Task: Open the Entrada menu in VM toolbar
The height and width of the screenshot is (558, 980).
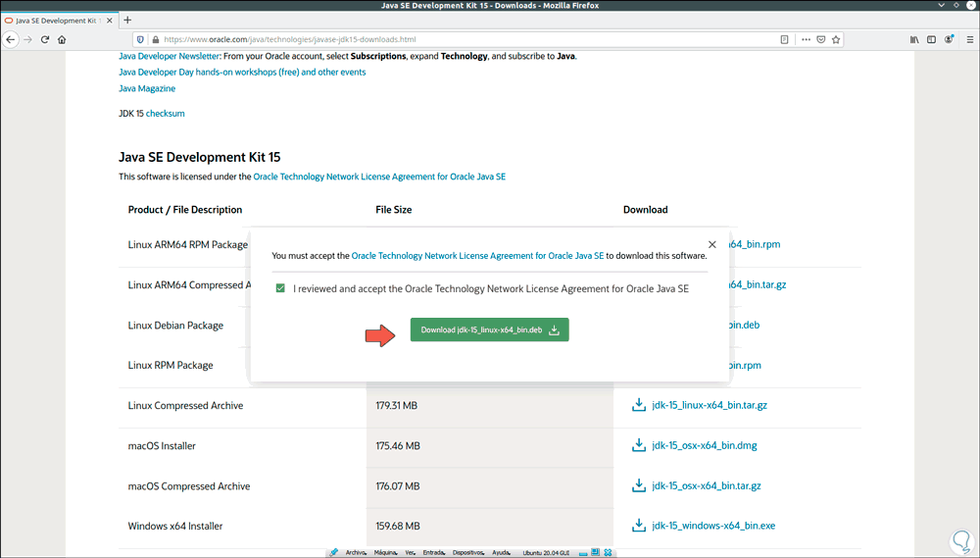Action: point(433,553)
